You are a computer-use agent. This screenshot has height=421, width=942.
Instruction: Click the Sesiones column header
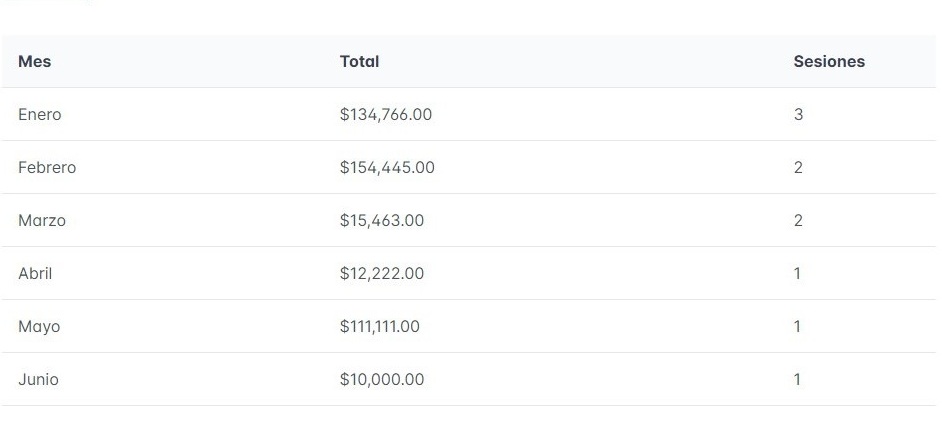pyautogui.click(x=829, y=62)
